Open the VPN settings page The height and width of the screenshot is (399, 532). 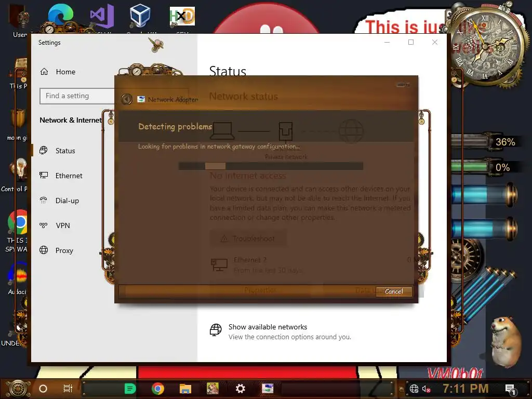(x=63, y=225)
